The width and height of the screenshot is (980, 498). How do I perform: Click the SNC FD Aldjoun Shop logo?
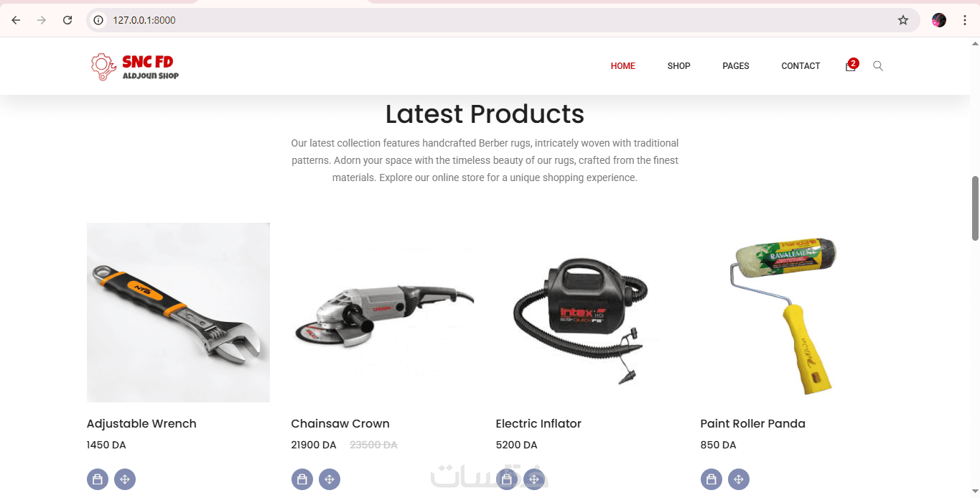(x=134, y=66)
